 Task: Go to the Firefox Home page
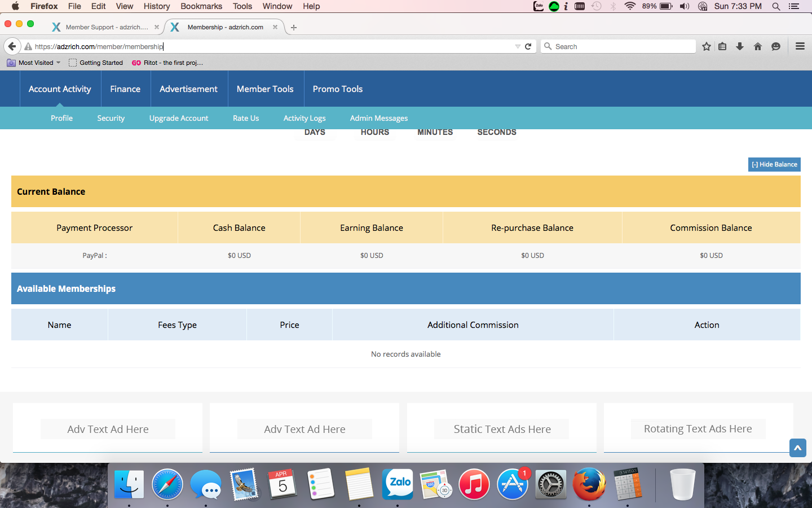coord(758,46)
